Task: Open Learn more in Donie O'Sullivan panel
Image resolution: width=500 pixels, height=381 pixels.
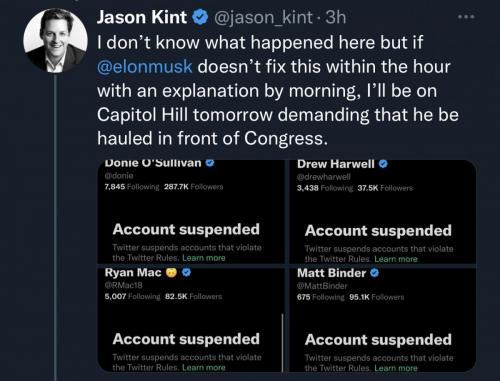Action: (x=204, y=258)
